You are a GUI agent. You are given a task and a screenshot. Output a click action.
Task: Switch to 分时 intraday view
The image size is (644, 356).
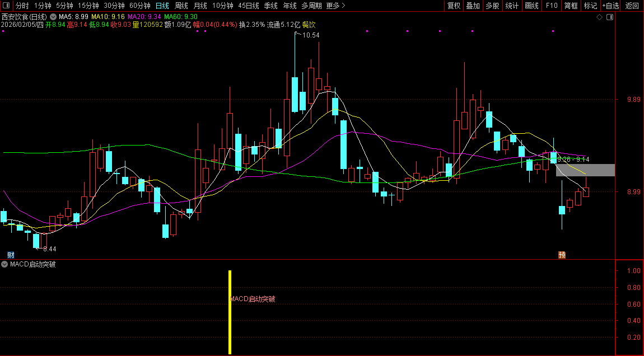22,6
